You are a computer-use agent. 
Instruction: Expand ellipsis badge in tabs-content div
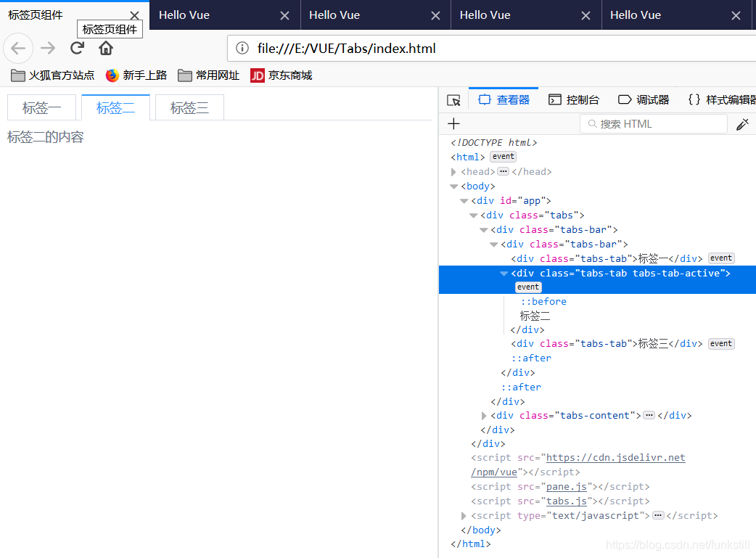pos(649,415)
